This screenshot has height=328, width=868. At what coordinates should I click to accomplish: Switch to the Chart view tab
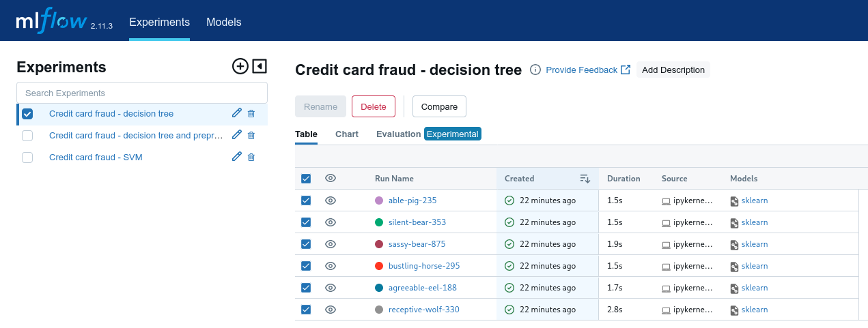[x=347, y=134]
